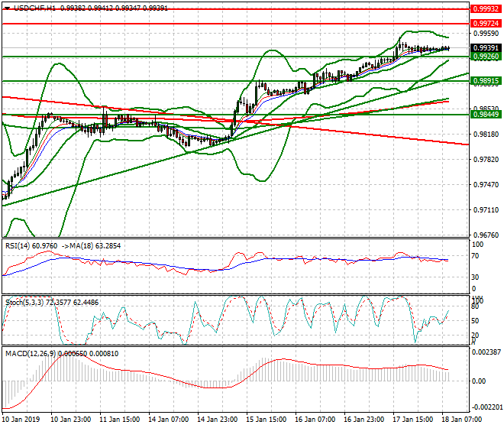
Task: Click the 0.97820 price scale value
Action: 486,160
